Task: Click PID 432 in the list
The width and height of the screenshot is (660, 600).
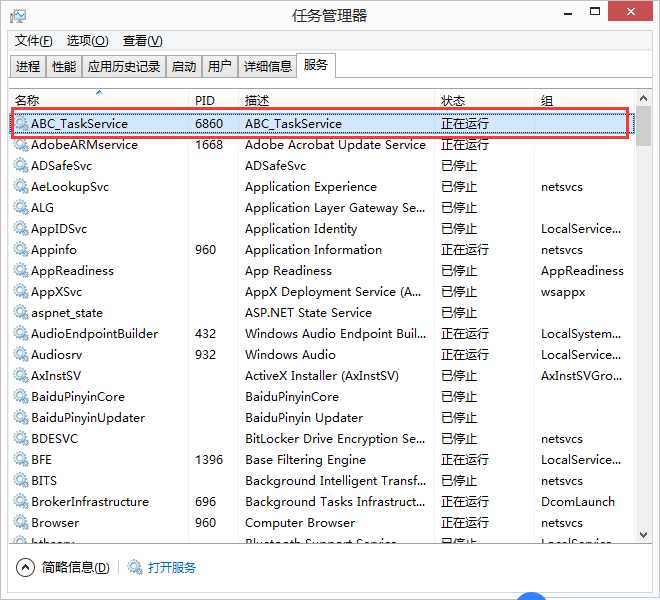Action: 205,333
